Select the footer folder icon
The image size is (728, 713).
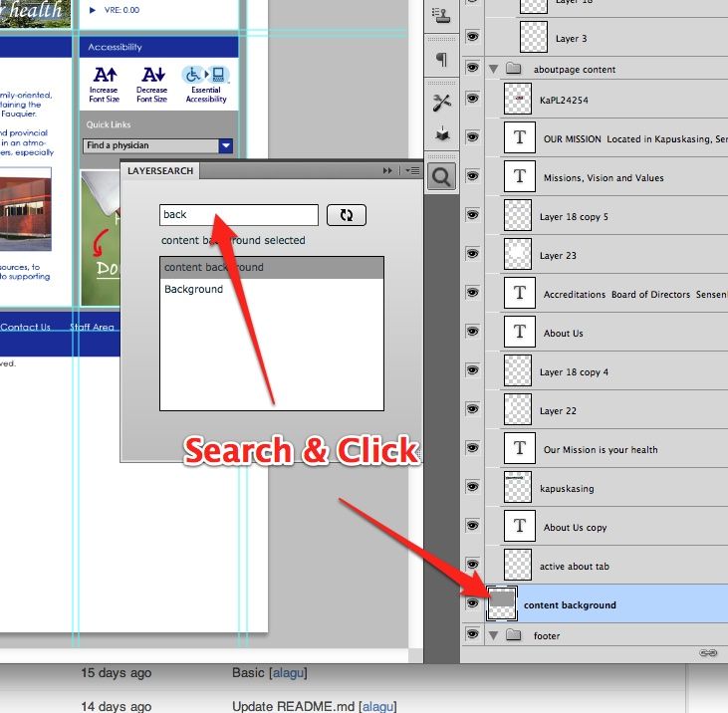click(513, 634)
